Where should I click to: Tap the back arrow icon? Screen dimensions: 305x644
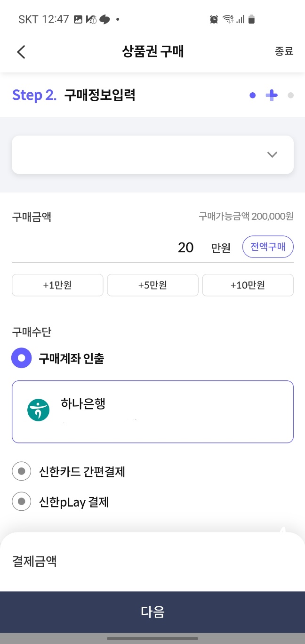coord(21,52)
